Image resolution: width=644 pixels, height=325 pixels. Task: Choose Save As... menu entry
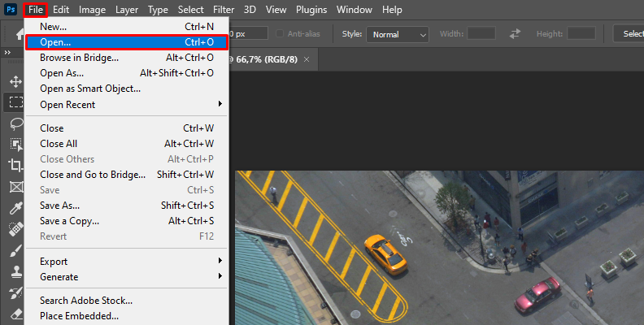coord(127,206)
